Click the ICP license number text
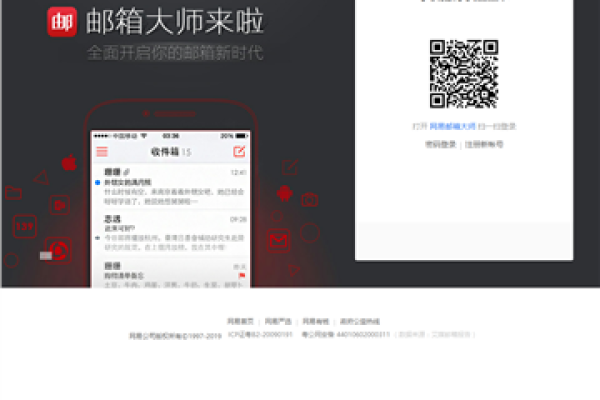 click(260, 335)
